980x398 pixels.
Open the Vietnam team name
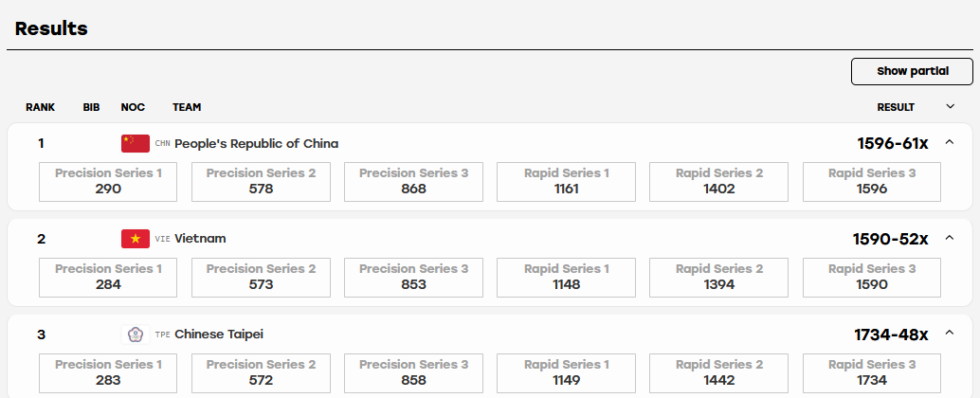point(200,239)
